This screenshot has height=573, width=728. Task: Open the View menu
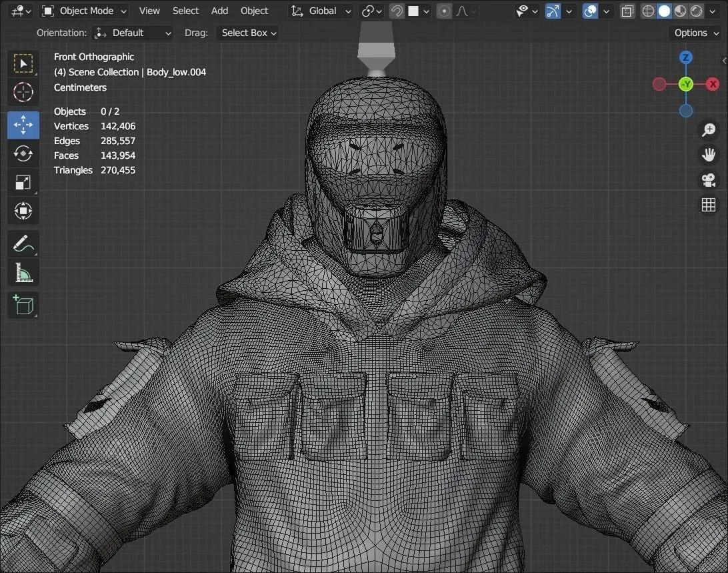click(x=149, y=11)
